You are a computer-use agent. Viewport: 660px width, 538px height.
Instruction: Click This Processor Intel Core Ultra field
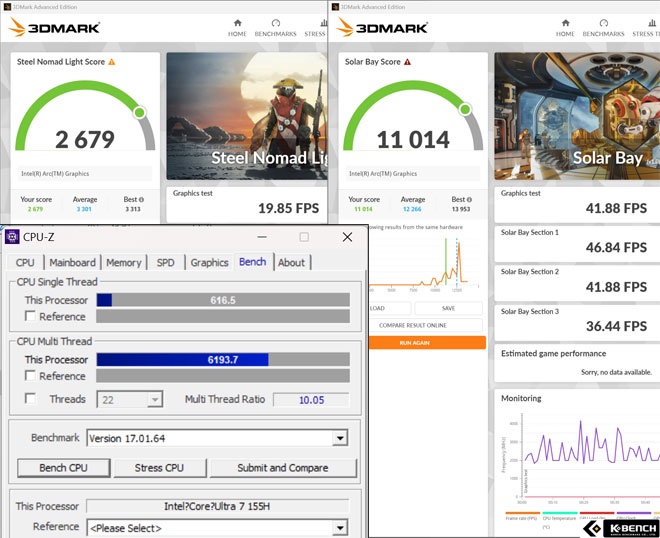click(x=218, y=506)
